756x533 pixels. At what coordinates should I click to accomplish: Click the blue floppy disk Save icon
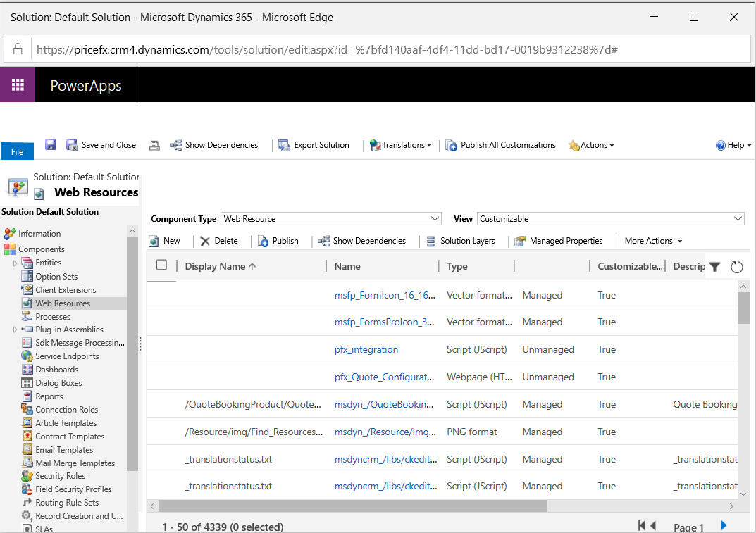pos(51,145)
